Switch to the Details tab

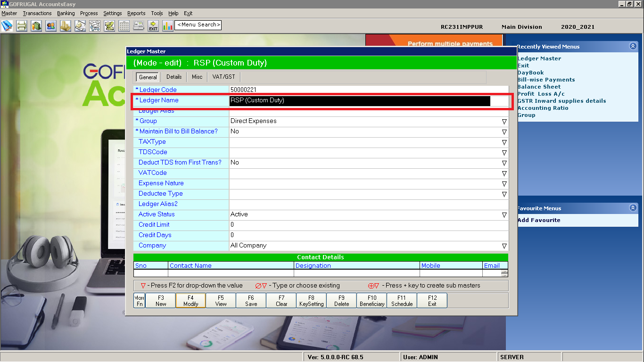click(x=174, y=77)
